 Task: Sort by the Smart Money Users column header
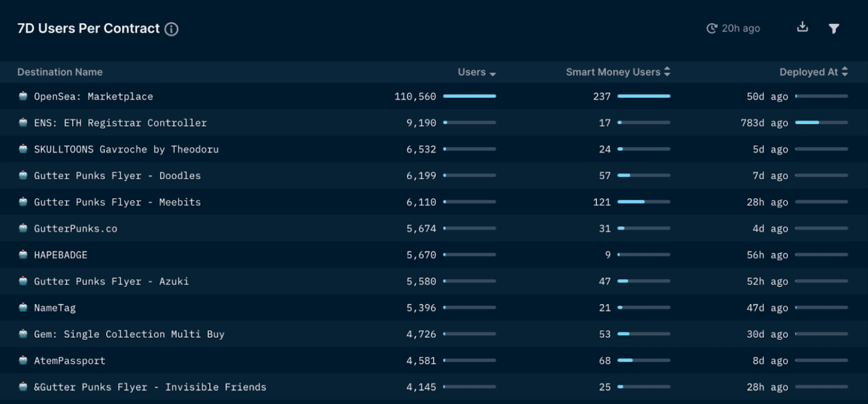click(x=618, y=72)
